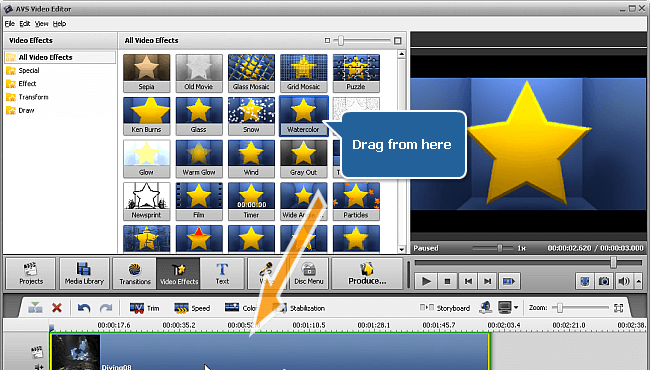Select the Ken Burns effect
Viewport: 650px width, 370px height.
pyautogui.click(x=146, y=116)
